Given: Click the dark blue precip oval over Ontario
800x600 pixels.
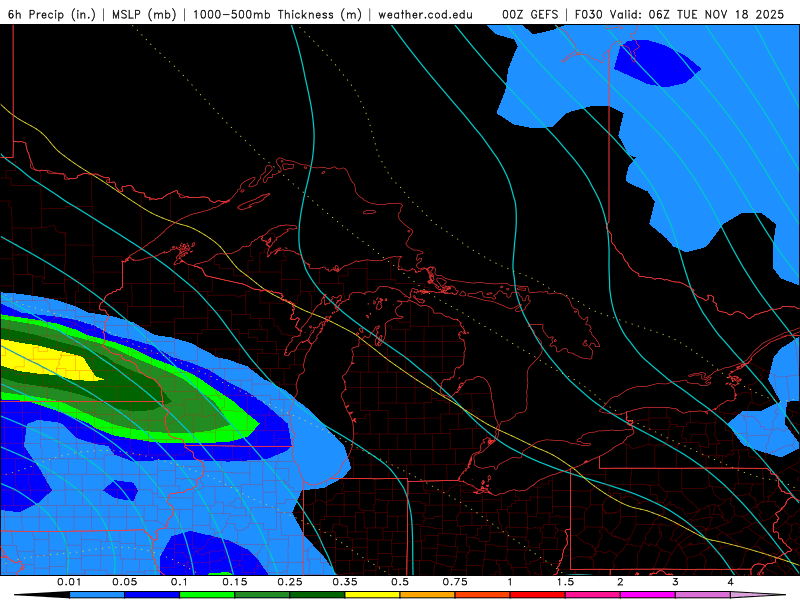Looking at the screenshot, I should [655, 63].
